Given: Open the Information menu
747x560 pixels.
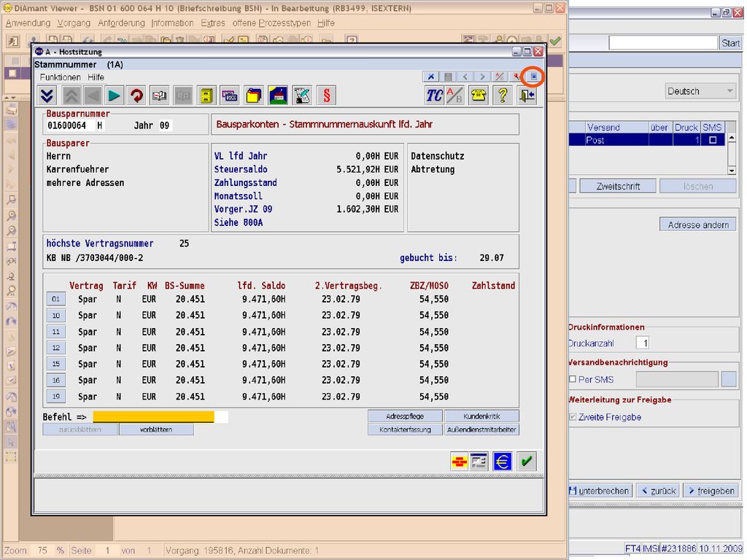Looking at the screenshot, I should pos(172,23).
